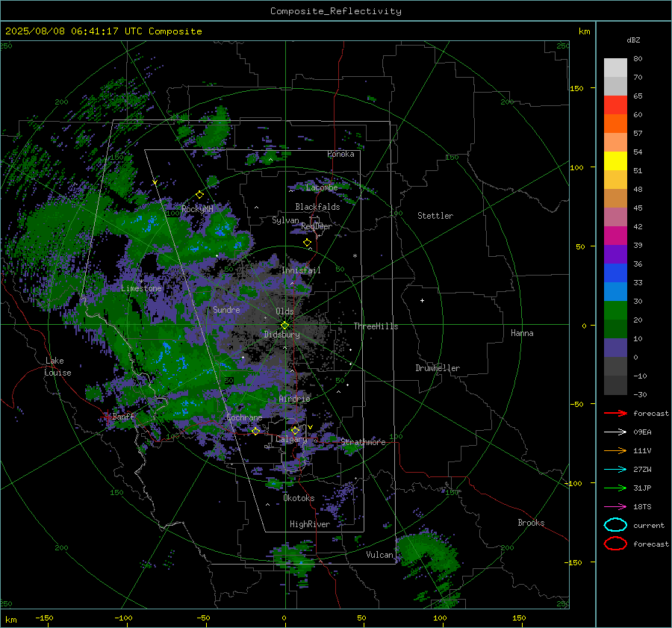Click the RedDeer city label

(317, 226)
